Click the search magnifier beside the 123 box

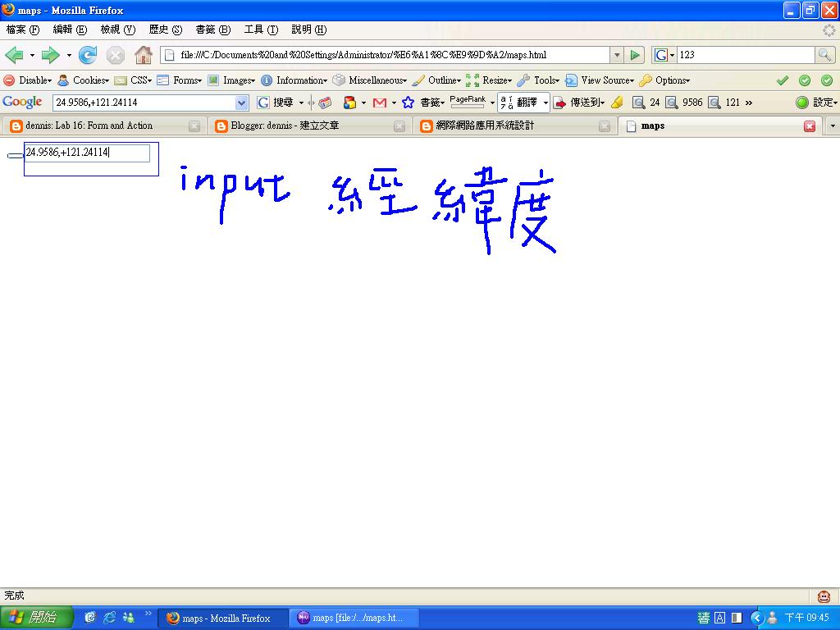point(824,55)
